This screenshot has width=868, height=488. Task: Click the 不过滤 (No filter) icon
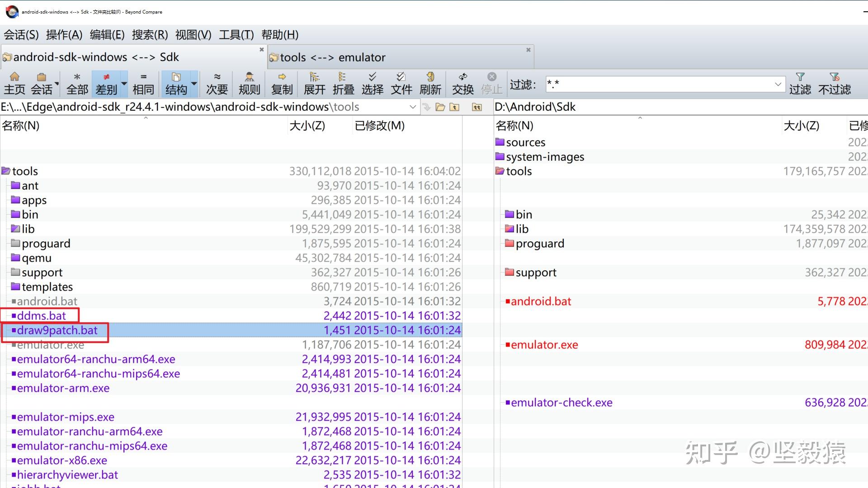(834, 84)
